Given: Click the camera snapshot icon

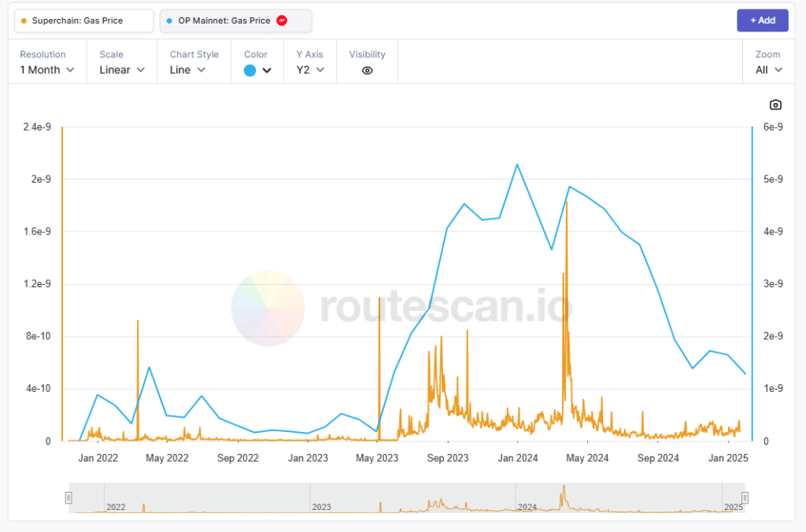Looking at the screenshot, I should coord(775,105).
